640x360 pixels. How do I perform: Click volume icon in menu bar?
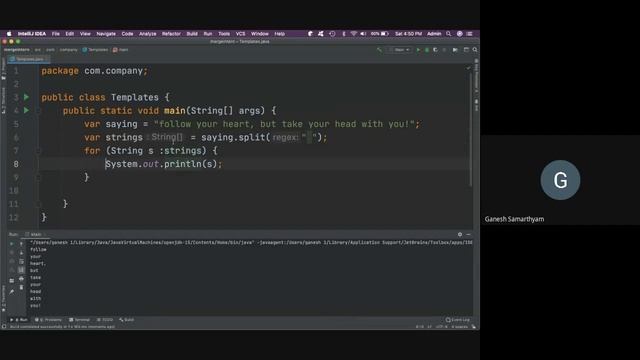[x=363, y=34]
